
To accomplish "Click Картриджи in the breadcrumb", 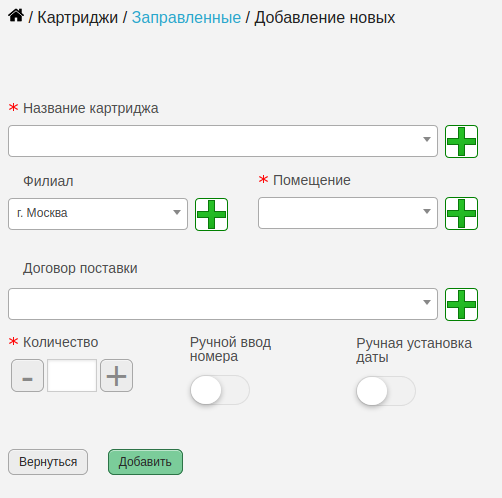I will pos(77,17).
